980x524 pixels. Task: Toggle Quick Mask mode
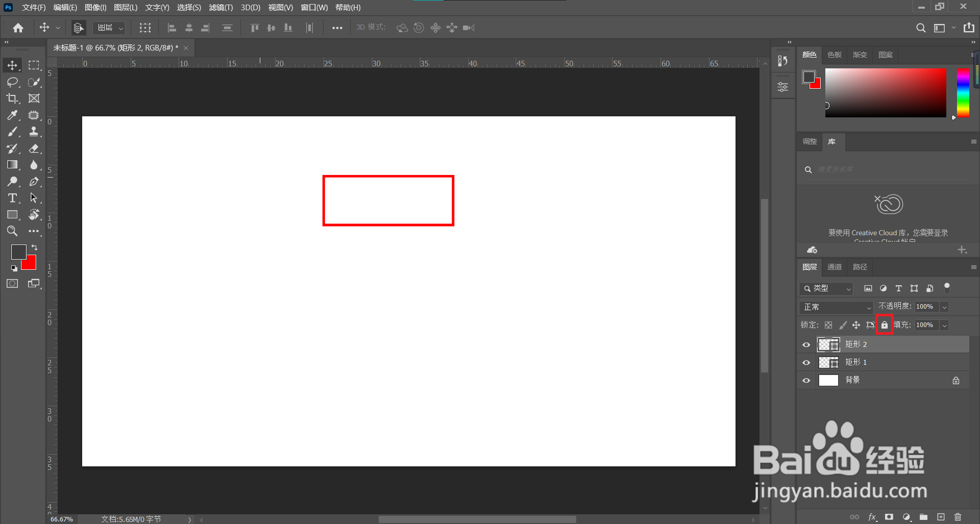tap(12, 284)
